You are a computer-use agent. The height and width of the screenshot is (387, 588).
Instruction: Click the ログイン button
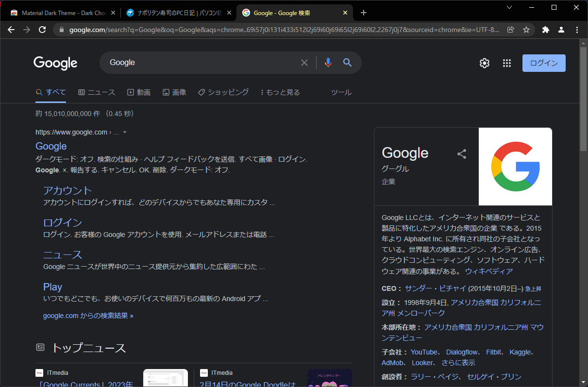tap(544, 63)
